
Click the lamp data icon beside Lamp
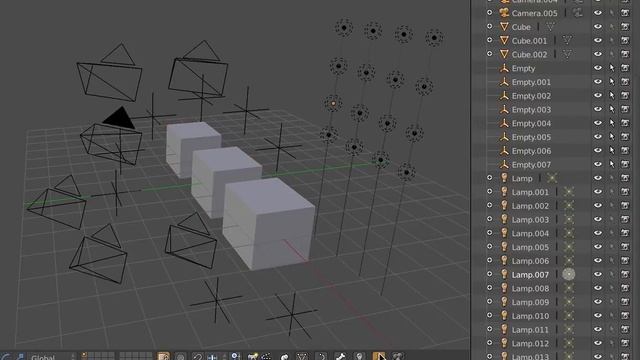click(552, 178)
